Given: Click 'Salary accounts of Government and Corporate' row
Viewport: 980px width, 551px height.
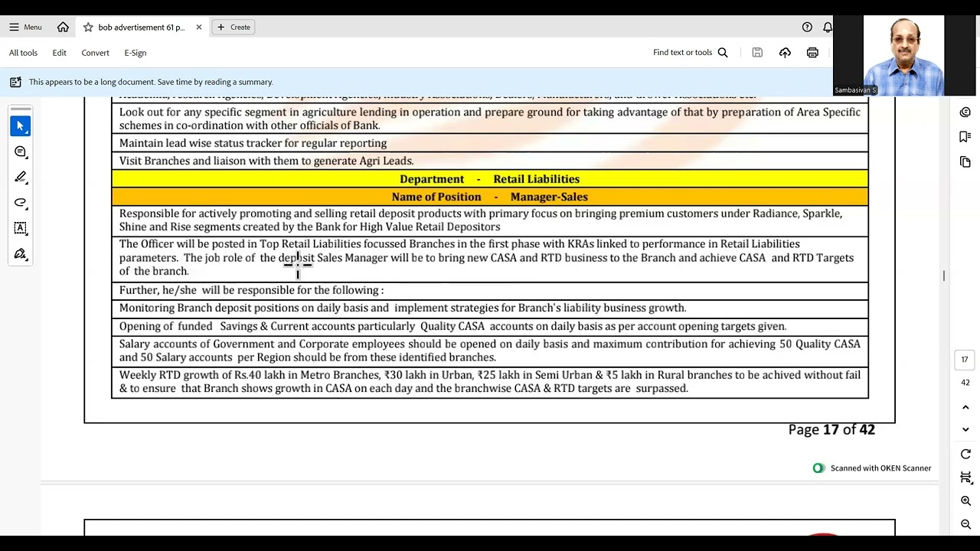Looking at the screenshot, I should (x=490, y=350).
